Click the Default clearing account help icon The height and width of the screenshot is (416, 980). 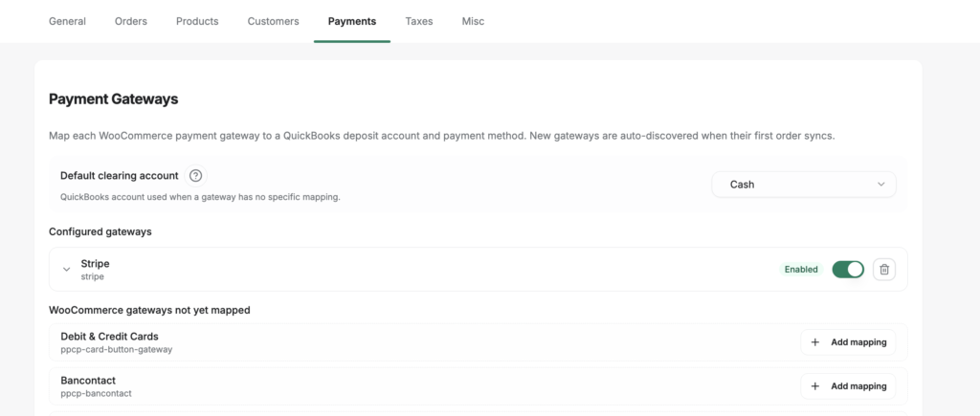click(195, 176)
